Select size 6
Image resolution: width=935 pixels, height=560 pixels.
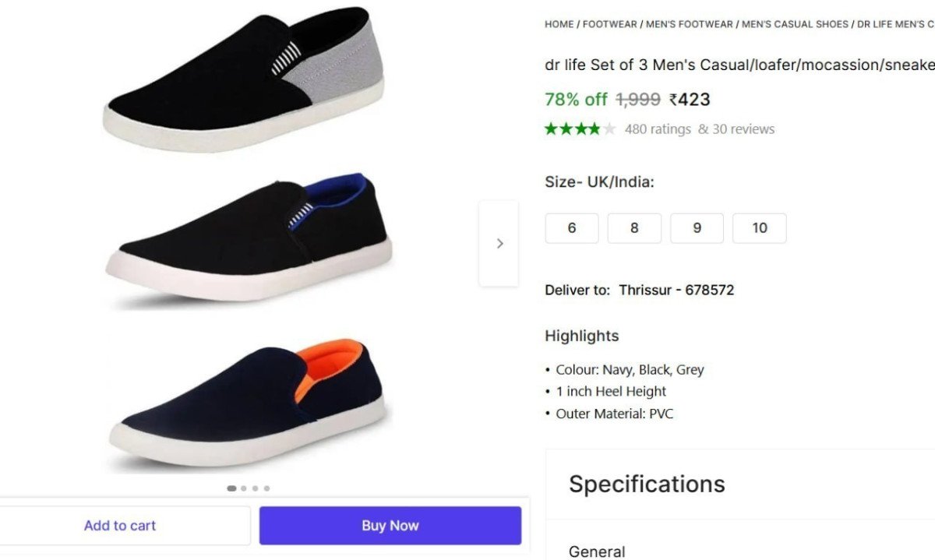[x=571, y=228]
